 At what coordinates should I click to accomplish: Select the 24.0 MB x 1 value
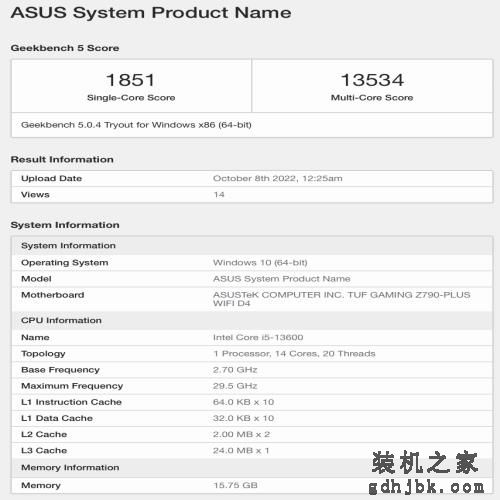tap(241, 451)
